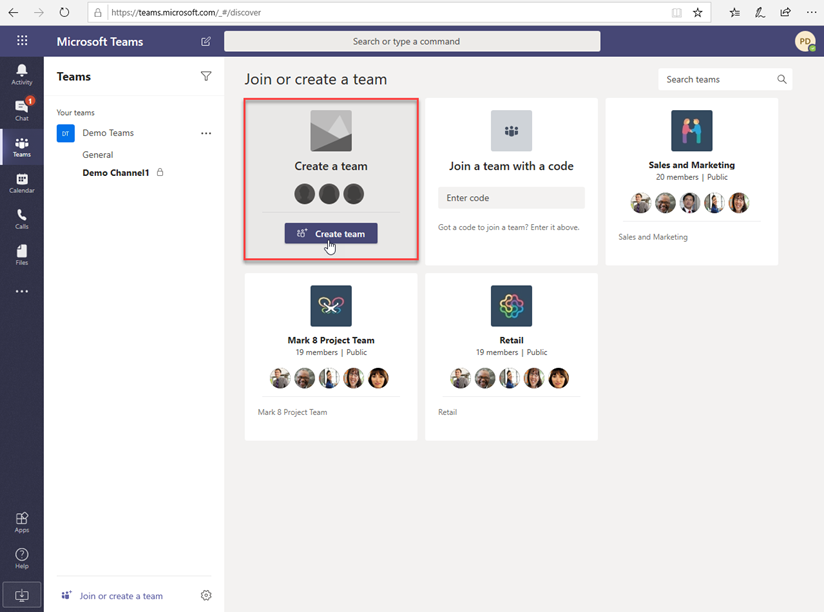Start a new chat with compose icon
The height and width of the screenshot is (612, 824).
pos(206,42)
